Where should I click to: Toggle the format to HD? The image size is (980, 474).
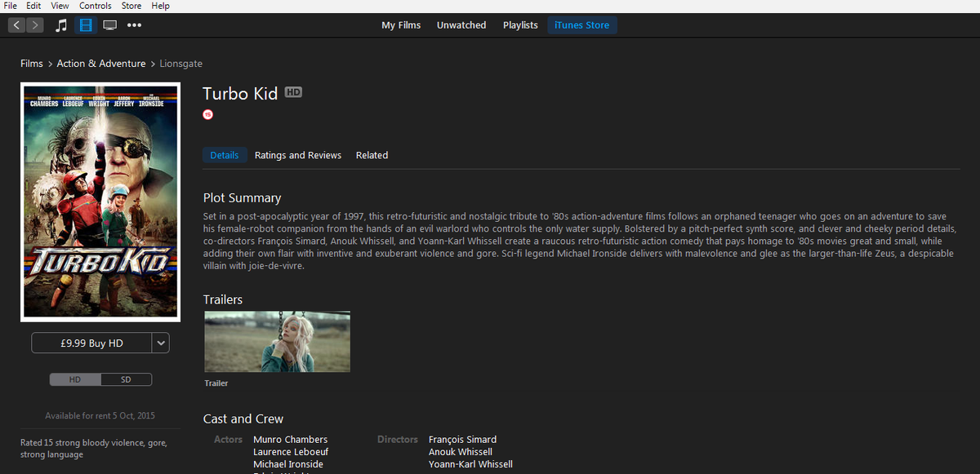(75, 379)
